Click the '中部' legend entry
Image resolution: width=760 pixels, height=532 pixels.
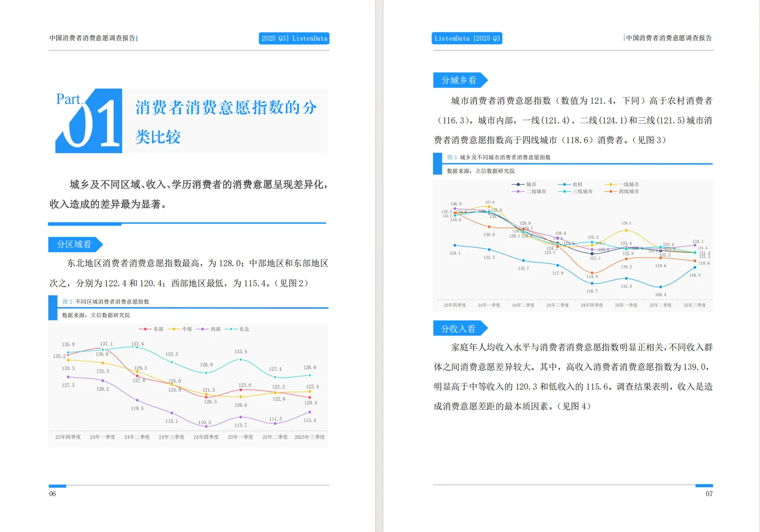pyautogui.click(x=180, y=329)
